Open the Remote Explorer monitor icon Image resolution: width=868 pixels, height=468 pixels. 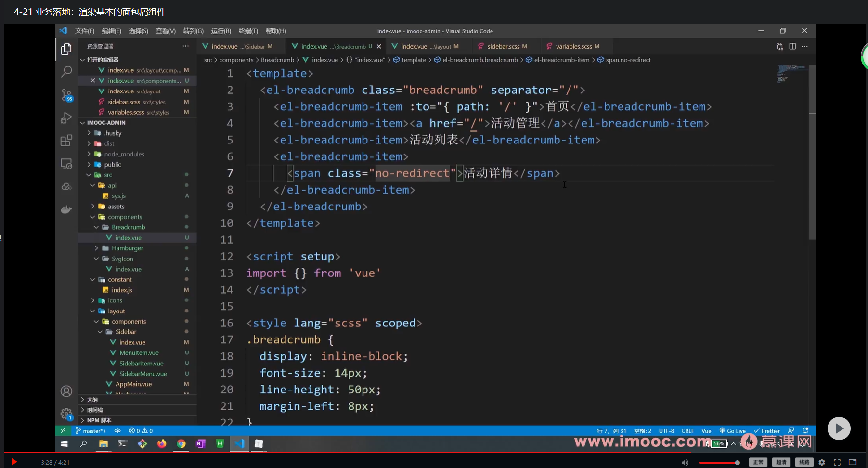coord(66,164)
